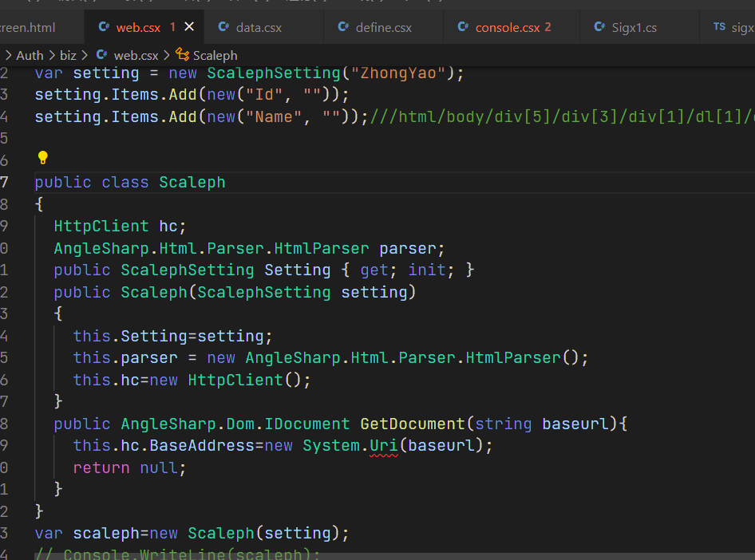This screenshot has width=755, height=560.
Task: Click the TS icon on the sigx tab
Action: (719, 27)
